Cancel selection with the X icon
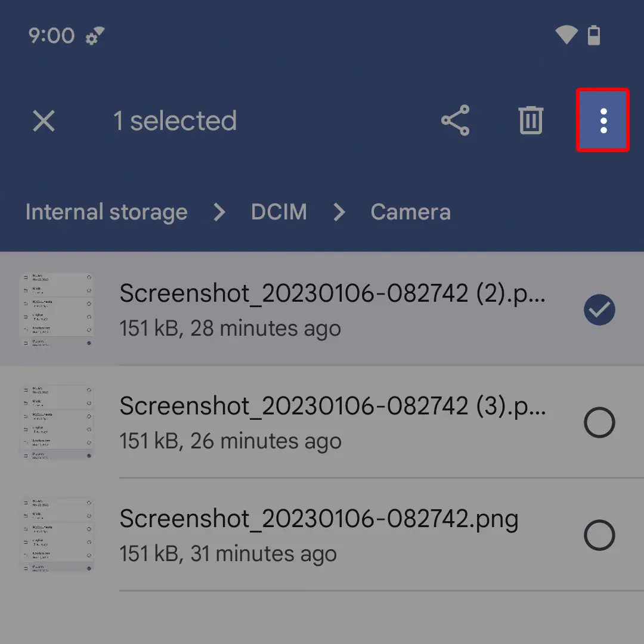The height and width of the screenshot is (644, 644). click(44, 121)
